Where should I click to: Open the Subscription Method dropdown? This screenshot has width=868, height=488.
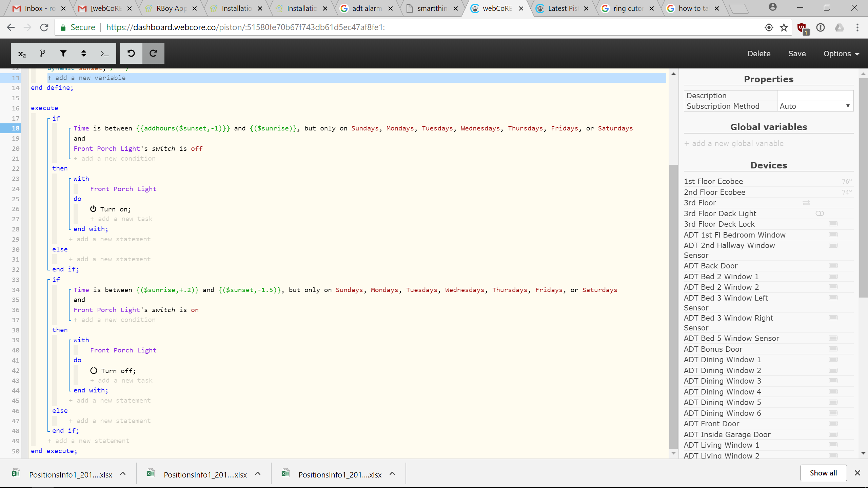click(x=815, y=106)
